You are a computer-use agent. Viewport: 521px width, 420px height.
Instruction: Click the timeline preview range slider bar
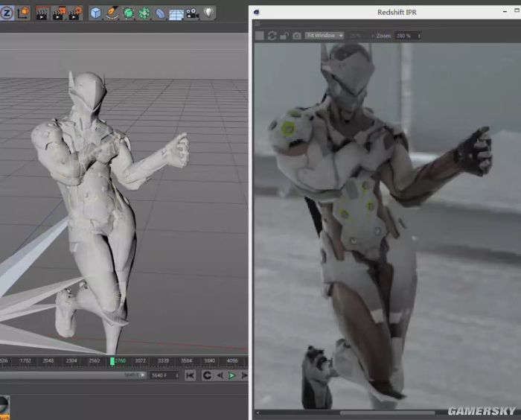pos(73,375)
